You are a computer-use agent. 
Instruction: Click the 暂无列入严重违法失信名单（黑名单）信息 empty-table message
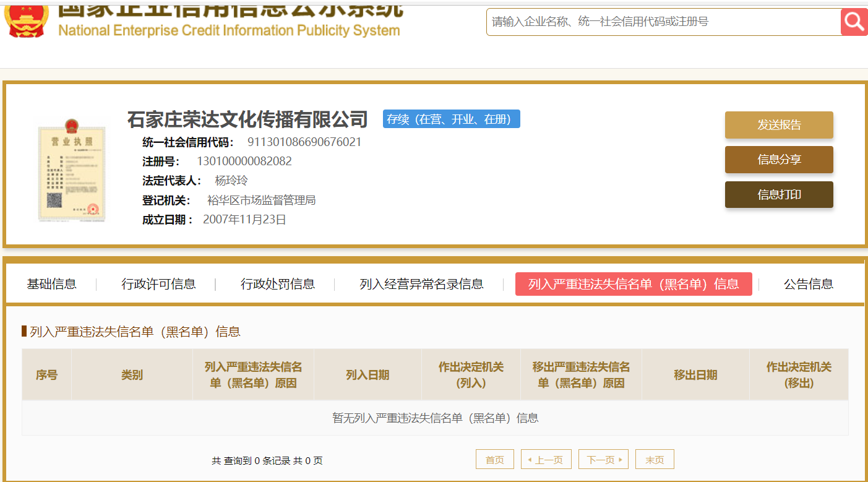435,418
